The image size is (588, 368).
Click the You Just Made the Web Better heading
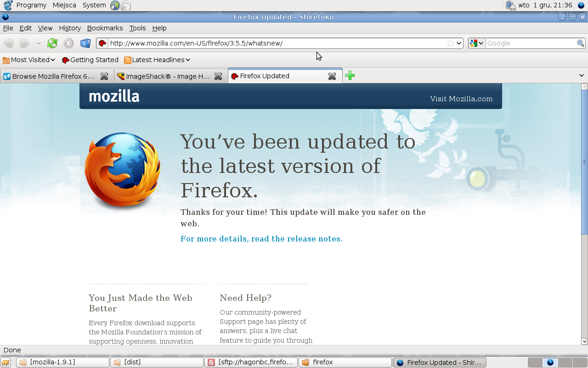pyautogui.click(x=141, y=303)
